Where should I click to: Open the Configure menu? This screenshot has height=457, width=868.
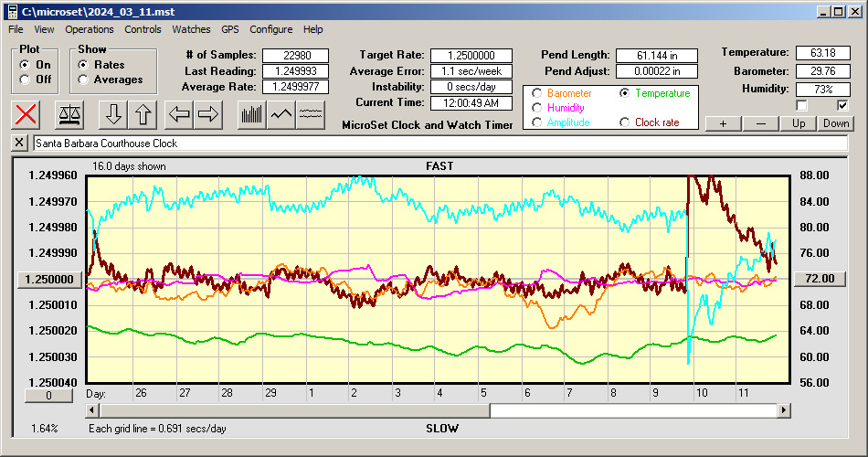click(271, 29)
